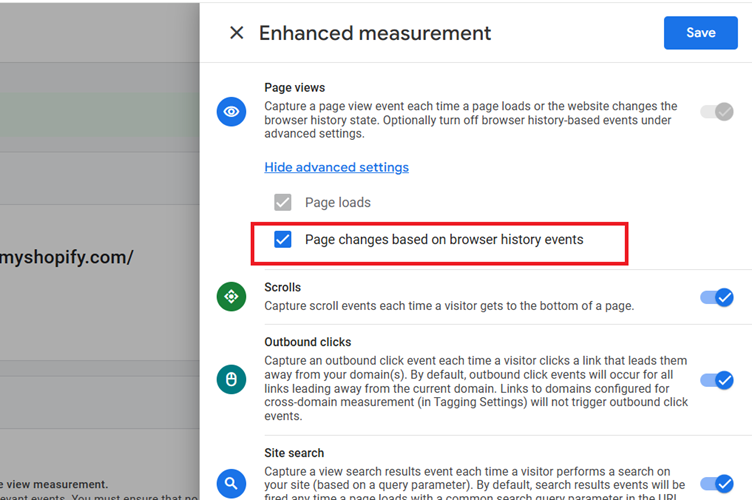Toggle the Page loads checkbox
This screenshot has width=752, height=500.
(x=282, y=202)
